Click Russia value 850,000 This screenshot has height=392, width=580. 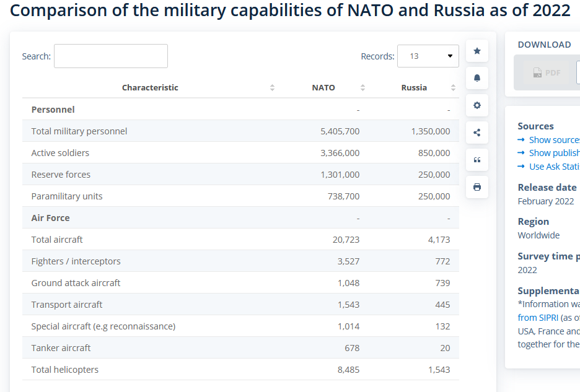(434, 153)
